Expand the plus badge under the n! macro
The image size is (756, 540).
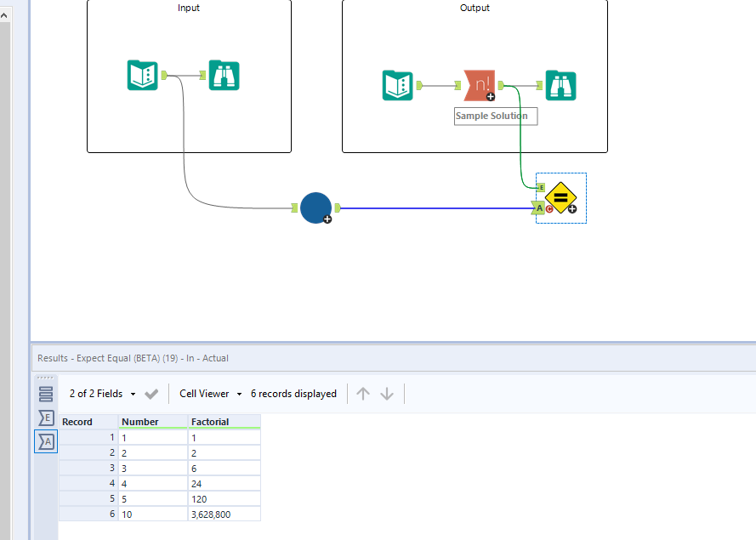click(x=490, y=98)
